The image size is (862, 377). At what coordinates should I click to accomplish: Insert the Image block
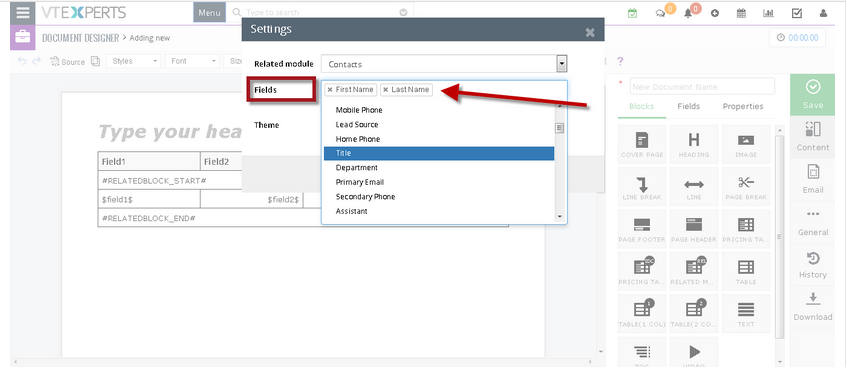tap(746, 145)
